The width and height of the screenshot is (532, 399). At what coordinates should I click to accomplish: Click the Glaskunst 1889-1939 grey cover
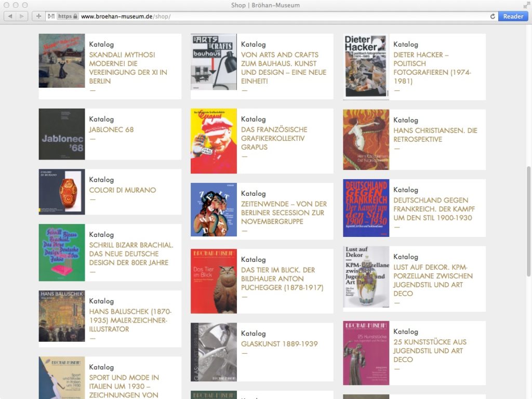214,352
